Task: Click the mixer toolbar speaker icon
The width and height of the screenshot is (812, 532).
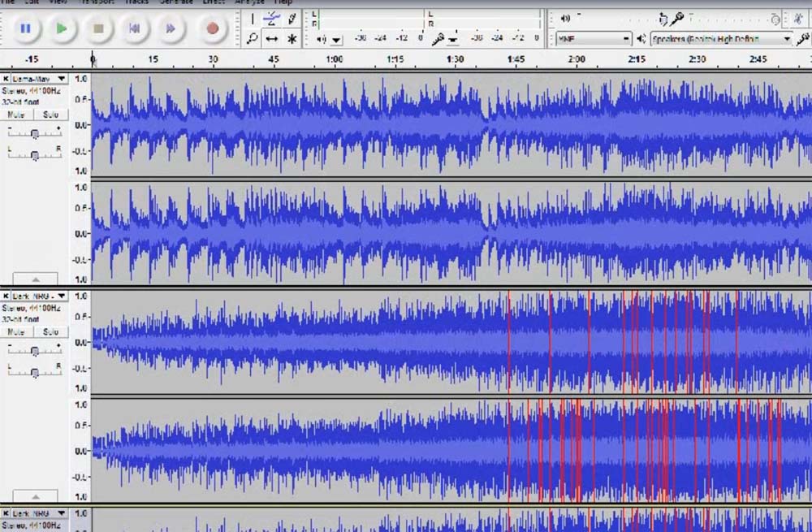Action: [565, 19]
